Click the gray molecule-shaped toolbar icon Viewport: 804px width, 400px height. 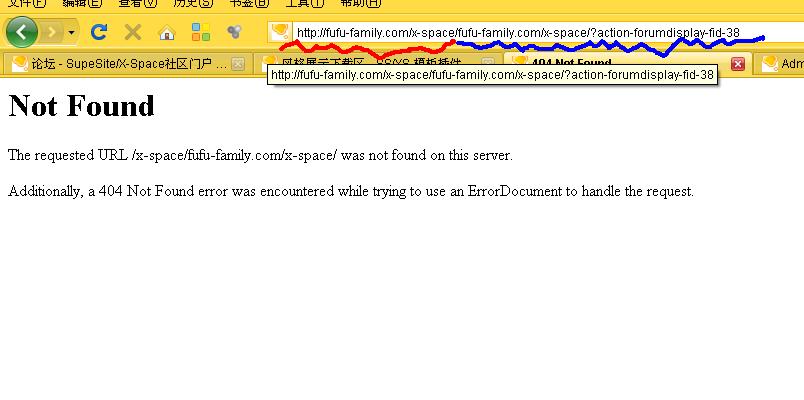(x=234, y=32)
